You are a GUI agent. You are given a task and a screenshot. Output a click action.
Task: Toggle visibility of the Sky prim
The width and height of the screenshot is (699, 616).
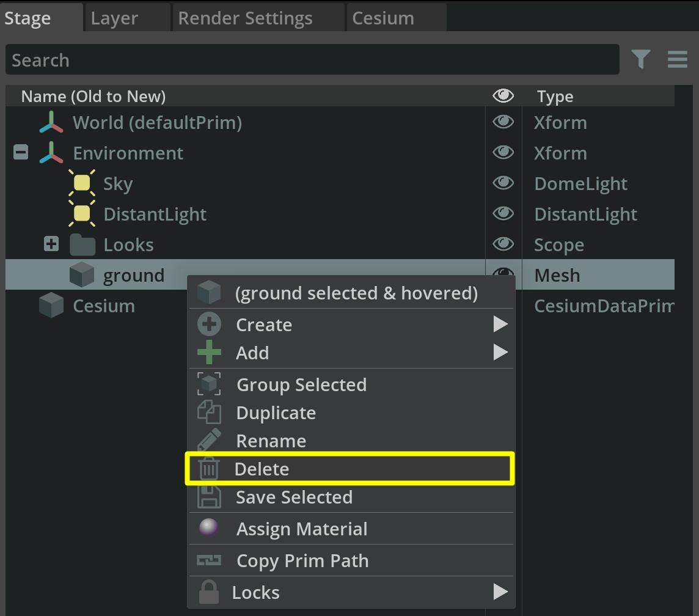[x=503, y=183]
